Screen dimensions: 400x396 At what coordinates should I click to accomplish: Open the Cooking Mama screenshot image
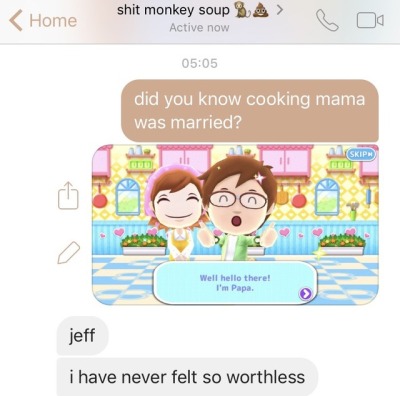coord(235,225)
